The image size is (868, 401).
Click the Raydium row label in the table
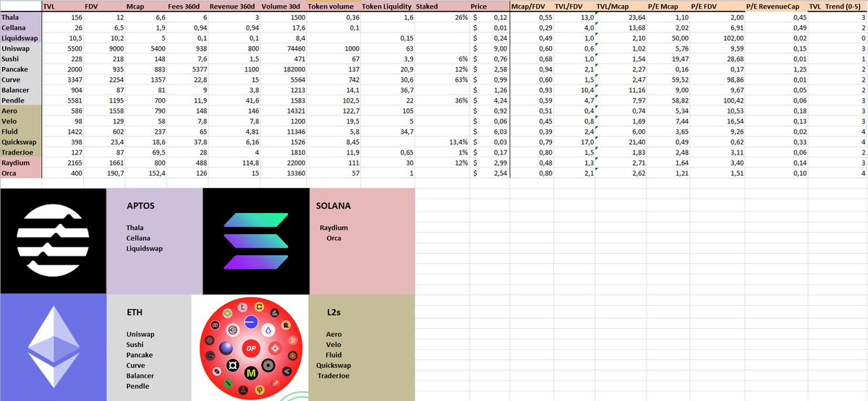(21, 163)
